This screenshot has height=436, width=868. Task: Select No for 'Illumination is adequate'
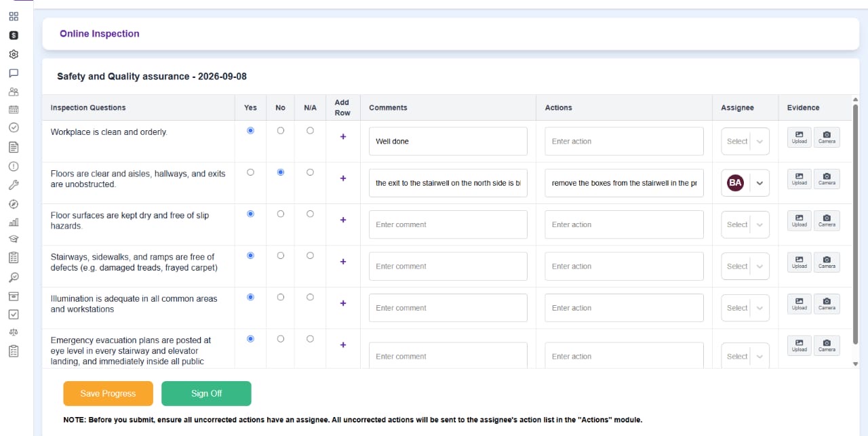[281, 297]
